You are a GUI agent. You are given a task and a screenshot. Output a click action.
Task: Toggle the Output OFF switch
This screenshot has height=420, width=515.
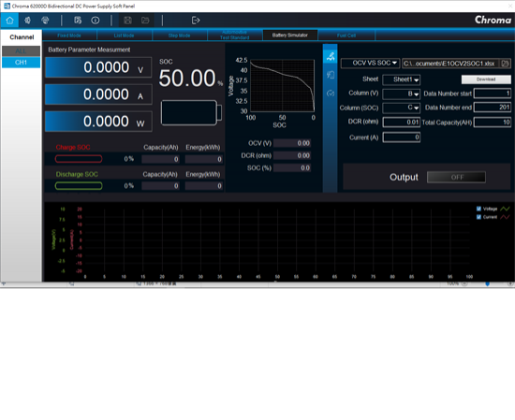[456, 177]
